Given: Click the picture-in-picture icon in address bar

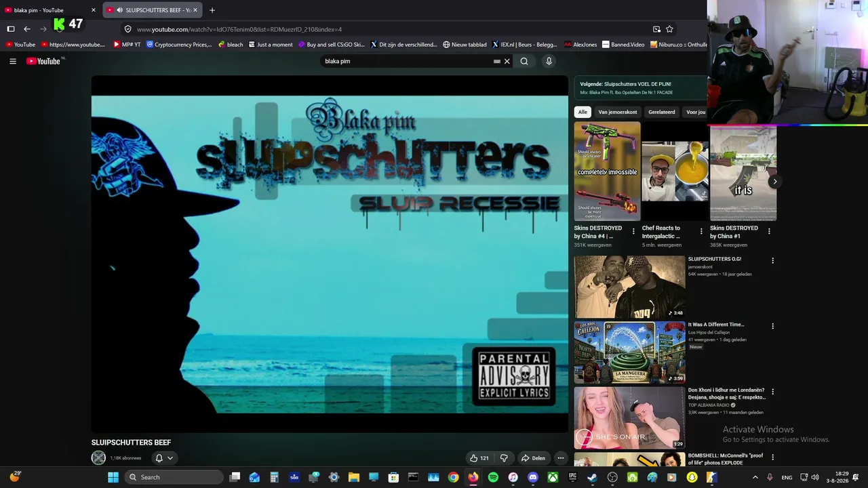Looking at the screenshot, I should [x=656, y=29].
